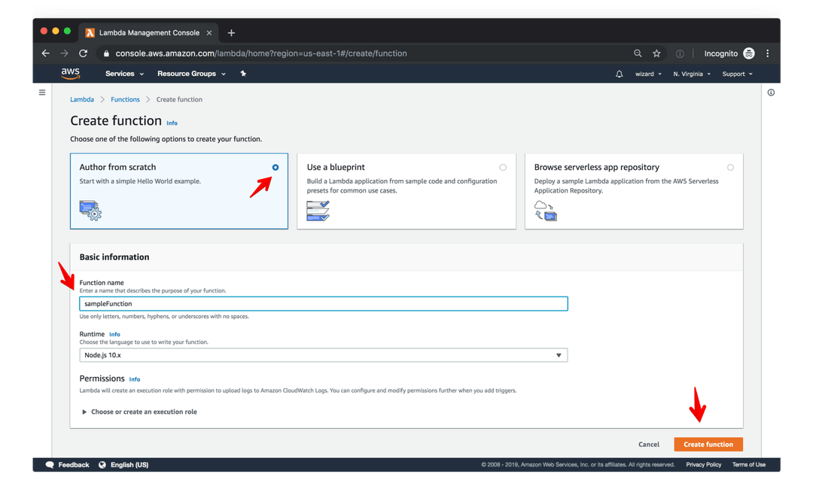Click the pin icon next to Resource Groups
Screen dimensions: 813x504
point(242,73)
